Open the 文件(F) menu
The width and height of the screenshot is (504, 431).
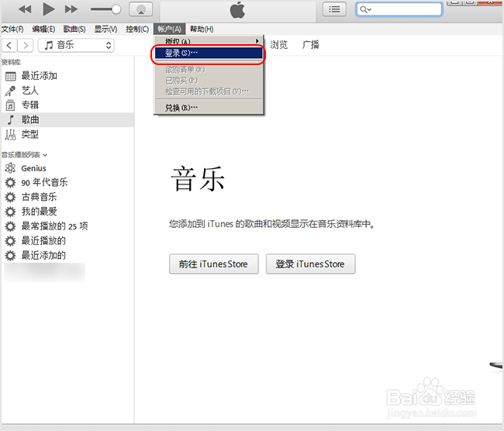(12, 29)
